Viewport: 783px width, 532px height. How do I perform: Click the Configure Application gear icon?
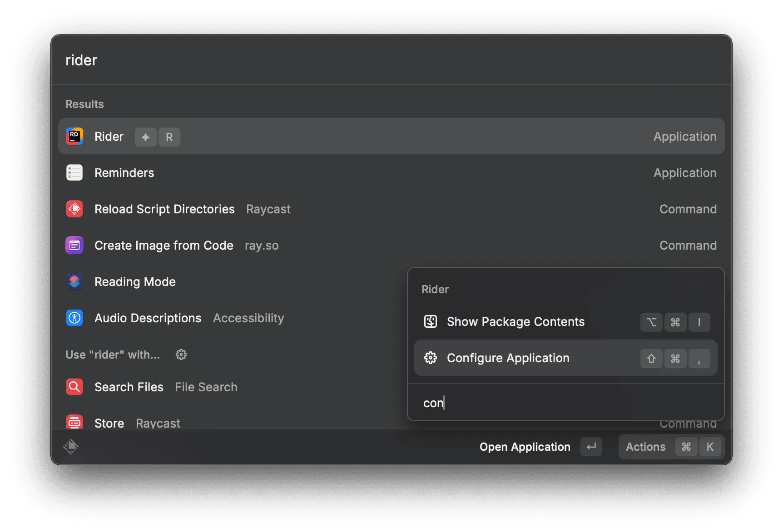point(430,358)
